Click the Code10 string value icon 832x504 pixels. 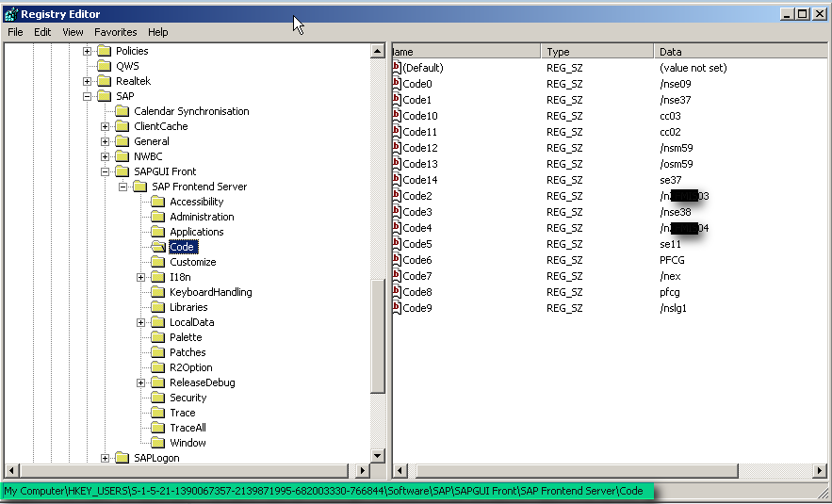click(397, 116)
